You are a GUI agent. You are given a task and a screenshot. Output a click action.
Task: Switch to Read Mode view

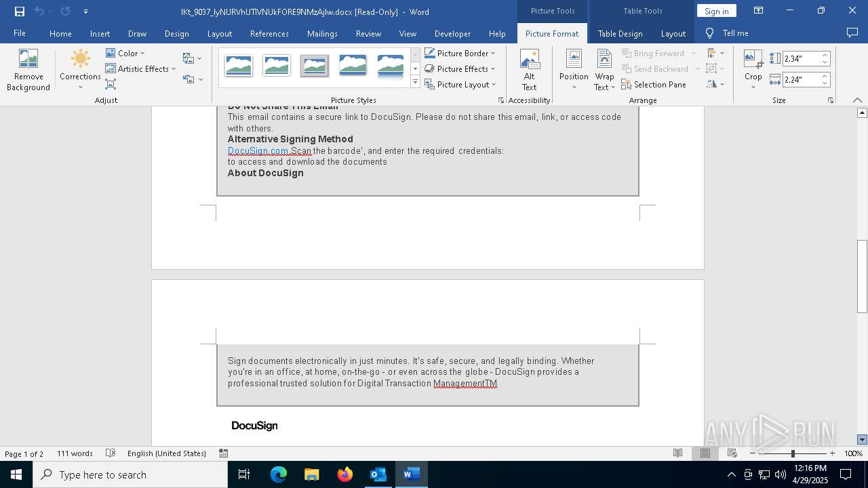[677, 453]
